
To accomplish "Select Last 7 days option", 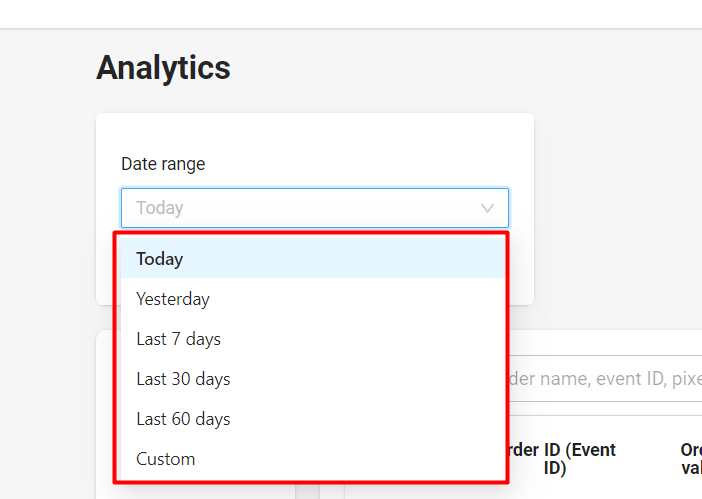I will coord(313,339).
